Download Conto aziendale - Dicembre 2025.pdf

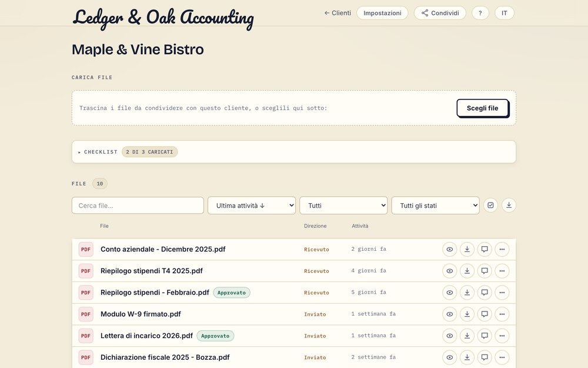pyautogui.click(x=467, y=249)
